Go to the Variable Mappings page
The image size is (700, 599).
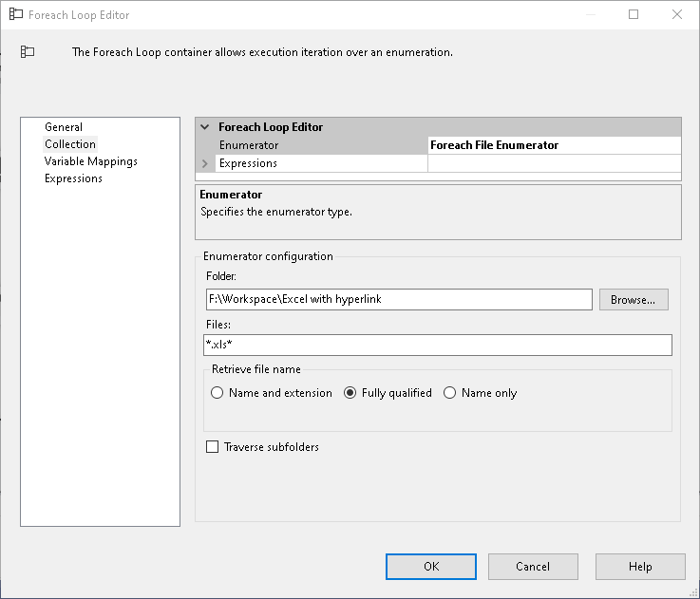[x=91, y=161]
